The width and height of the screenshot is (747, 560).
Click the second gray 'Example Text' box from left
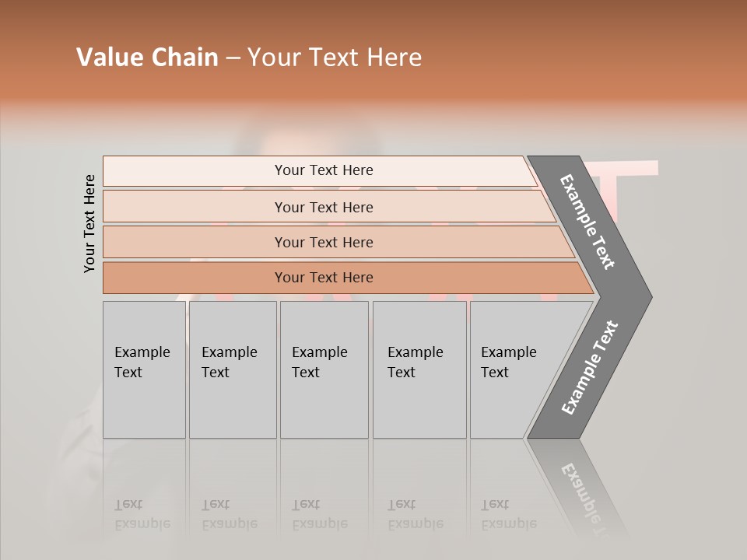(233, 369)
